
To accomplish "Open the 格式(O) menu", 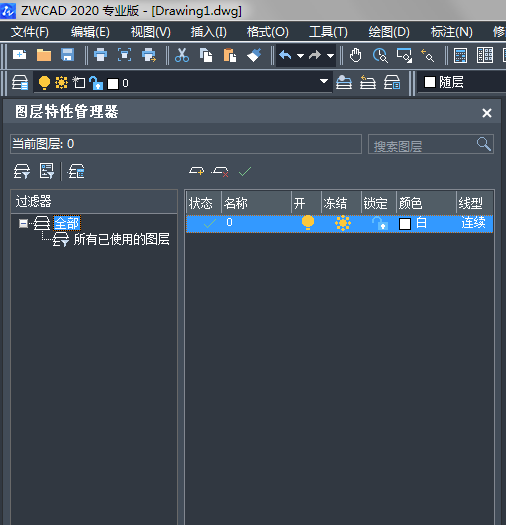I will (268, 32).
